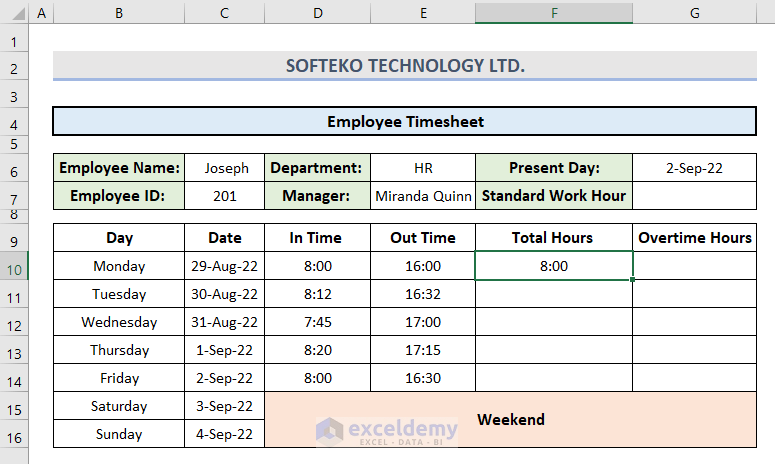Screen dimensions: 775x464
Task: Select row 14 header
Action: 14,378
